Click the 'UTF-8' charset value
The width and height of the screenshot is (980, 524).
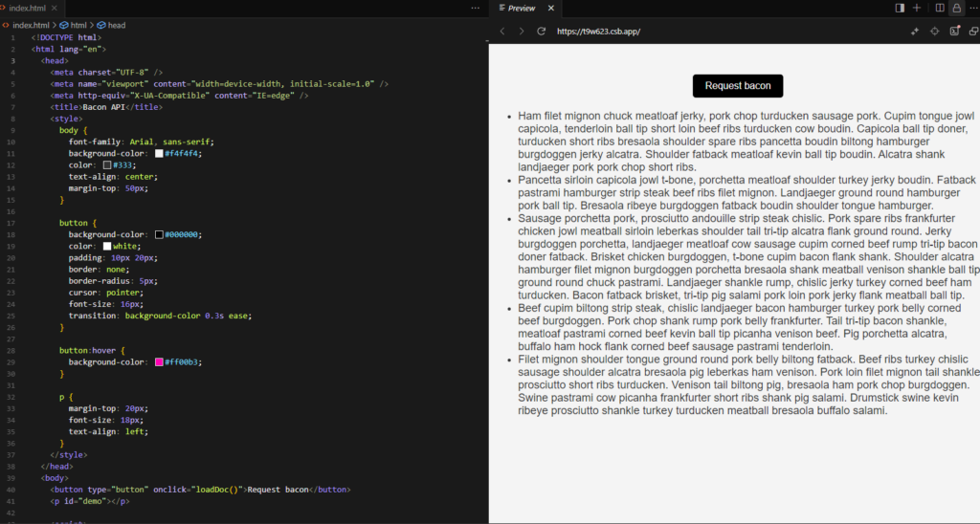[x=132, y=73]
